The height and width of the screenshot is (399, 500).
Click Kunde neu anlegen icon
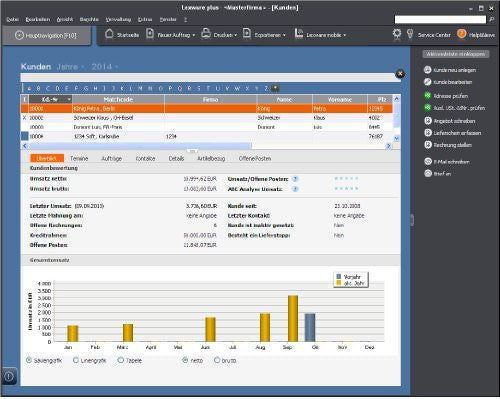(428, 70)
